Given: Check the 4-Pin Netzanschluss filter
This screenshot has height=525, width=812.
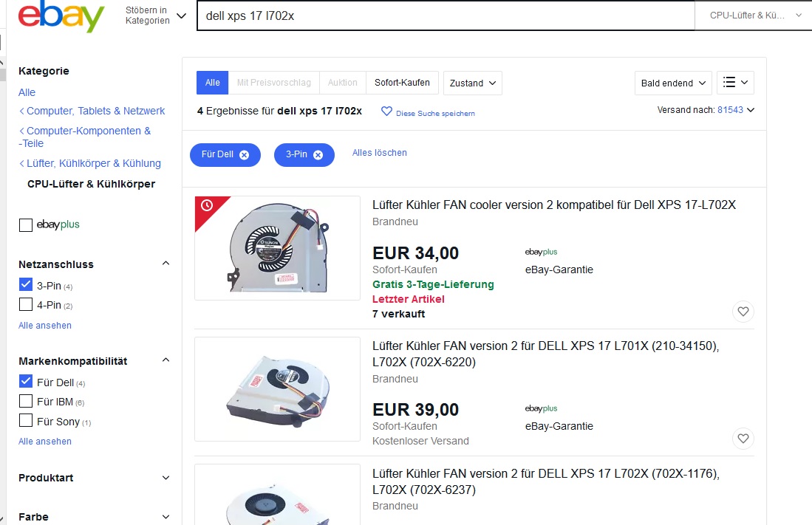Looking at the screenshot, I should coord(25,304).
